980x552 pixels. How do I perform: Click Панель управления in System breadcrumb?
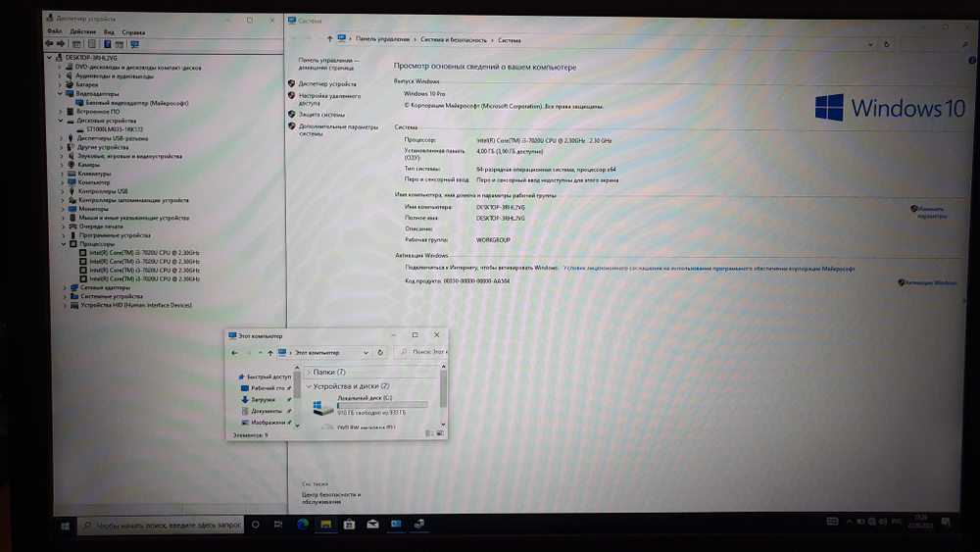click(382, 39)
